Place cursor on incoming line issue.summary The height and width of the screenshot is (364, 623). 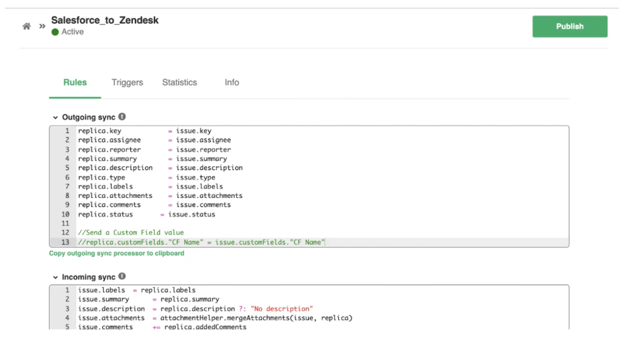click(148, 299)
